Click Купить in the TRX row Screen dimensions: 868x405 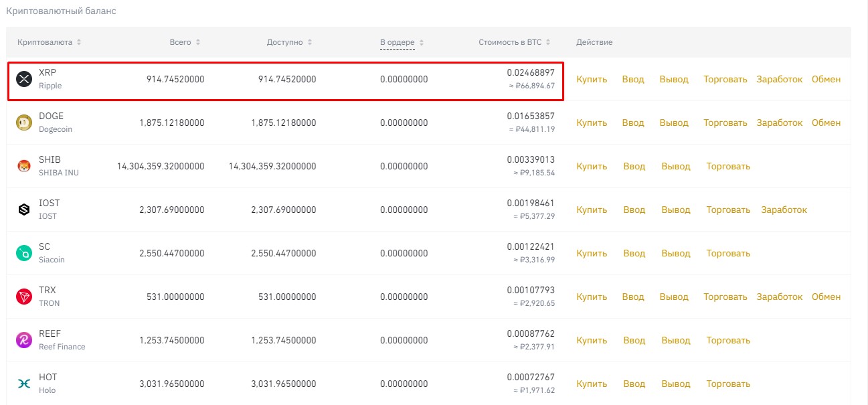coord(592,297)
